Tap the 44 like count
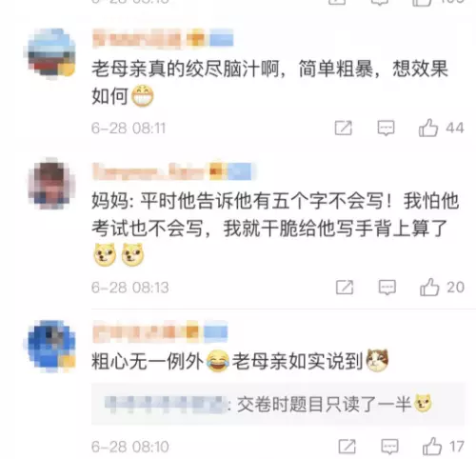This screenshot has width=476, height=459. (455, 128)
